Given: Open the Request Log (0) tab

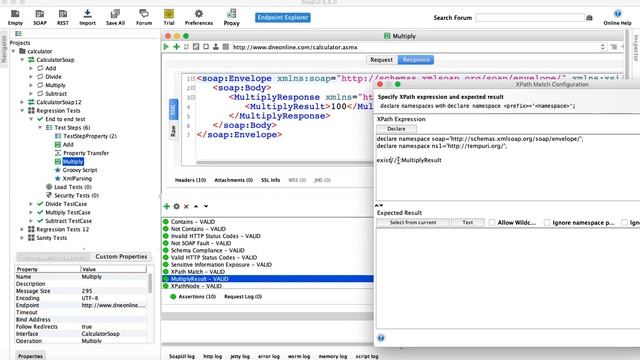Looking at the screenshot, I should pyautogui.click(x=243, y=297).
